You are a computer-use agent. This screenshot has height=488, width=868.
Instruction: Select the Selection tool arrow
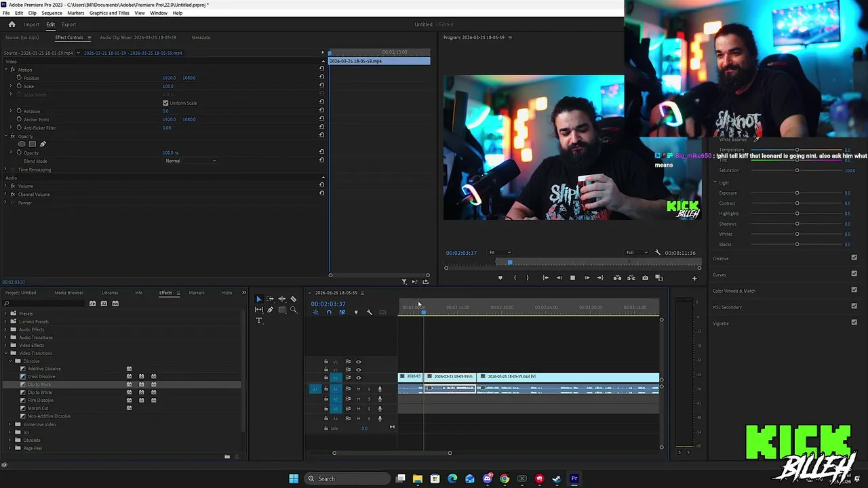click(258, 299)
